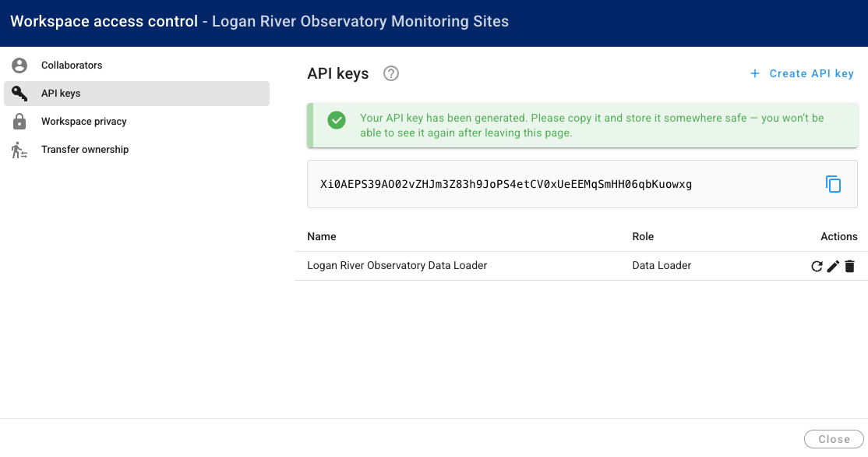Click the lock icon for Workspace privacy
The height and width of the screenshot is (457, 868).
19,122
